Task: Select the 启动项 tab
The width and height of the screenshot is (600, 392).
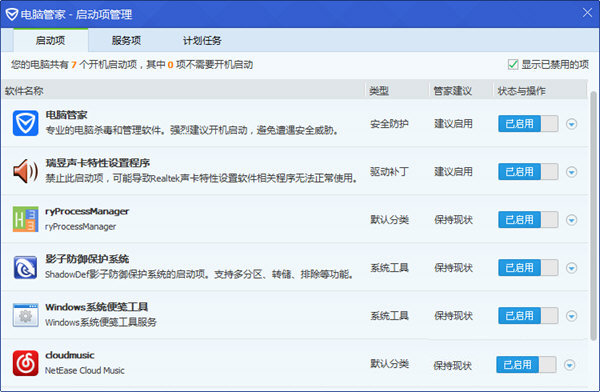Action: pyautogui.click(x=51, y=40)
